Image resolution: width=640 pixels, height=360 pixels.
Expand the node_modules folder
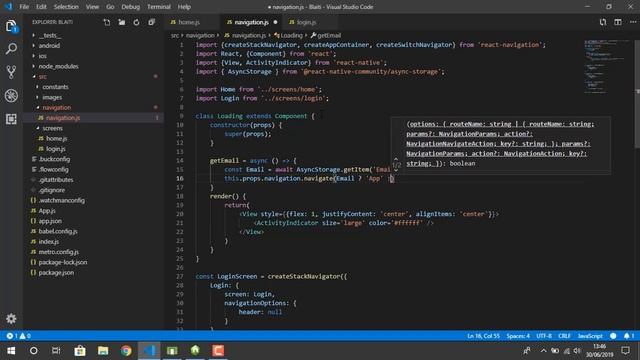coord(58,66)
